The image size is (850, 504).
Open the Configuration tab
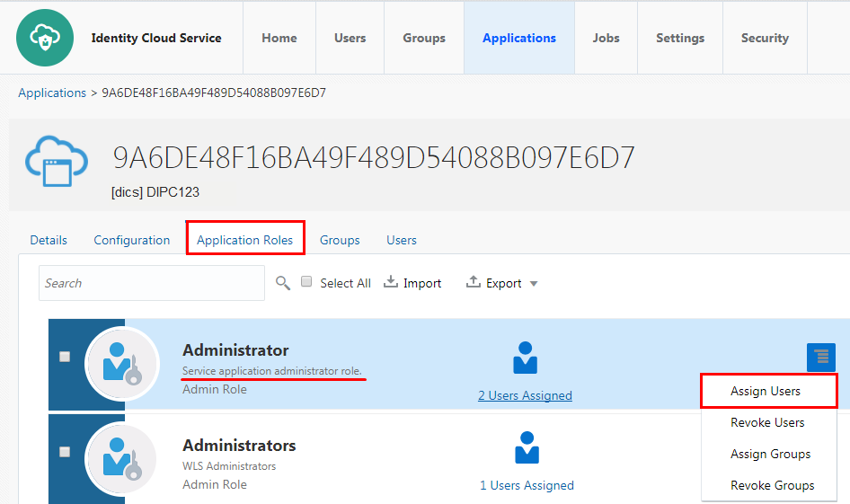pos(132,240)
